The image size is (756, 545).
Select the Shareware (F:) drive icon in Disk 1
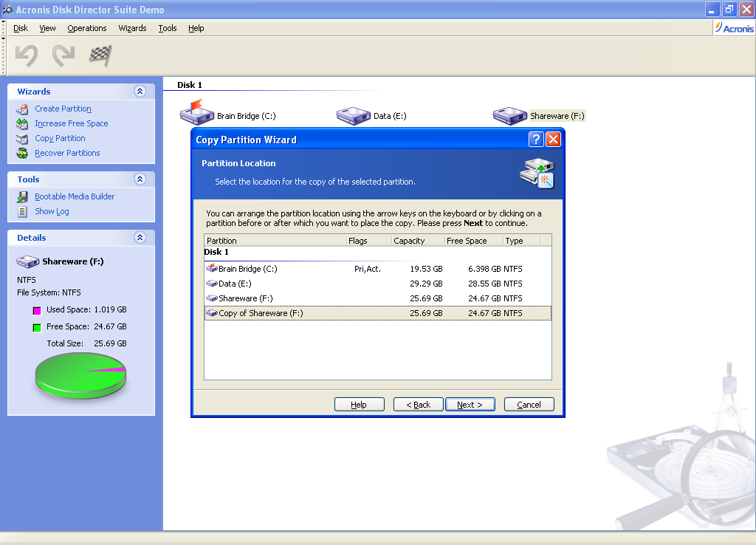coord(509,116)
